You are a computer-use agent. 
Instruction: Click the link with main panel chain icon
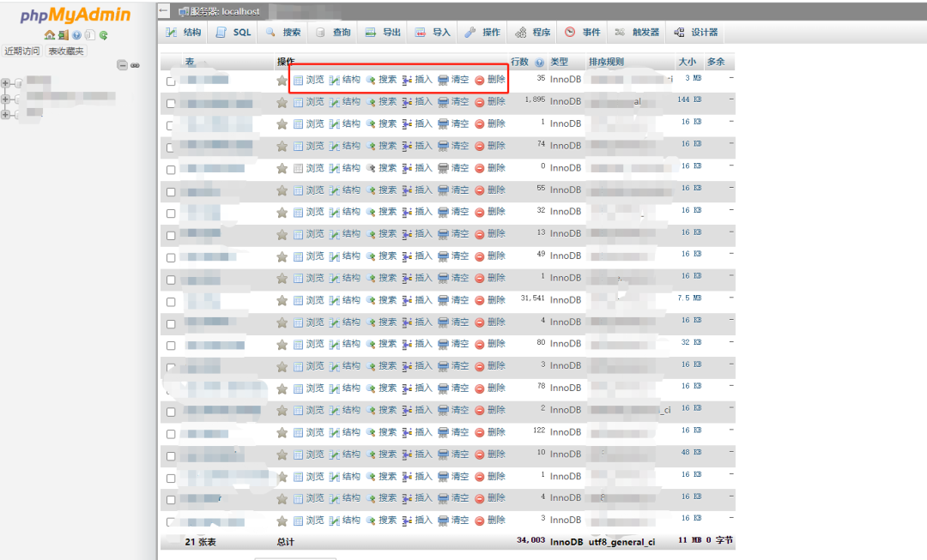[x=136, y=65]
